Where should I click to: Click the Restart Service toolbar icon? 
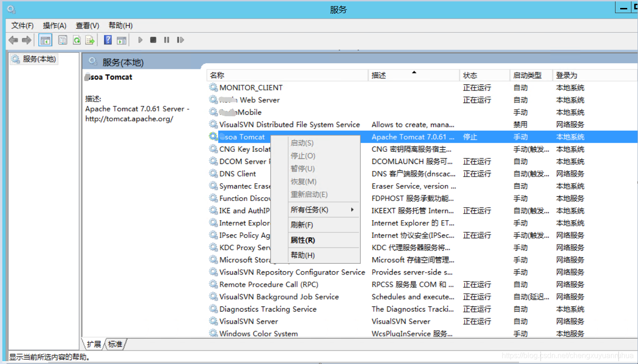pyautogui.click(x=180, y=40)
